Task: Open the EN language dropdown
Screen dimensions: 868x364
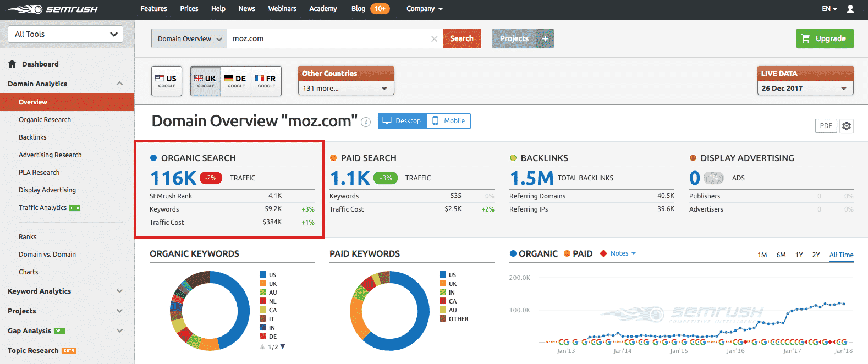Action: 829,9
